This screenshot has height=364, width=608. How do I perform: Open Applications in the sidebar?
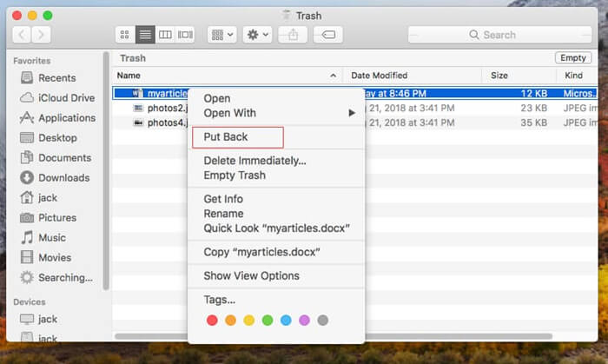pos(67,117)
